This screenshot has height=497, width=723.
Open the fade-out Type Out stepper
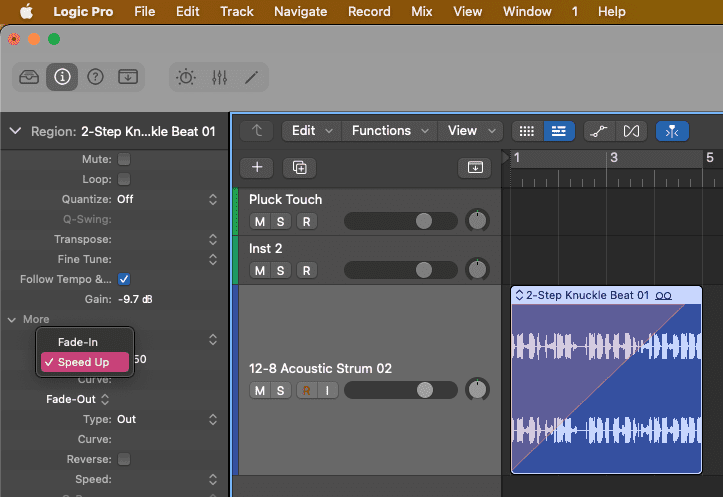tap(213, 419)
